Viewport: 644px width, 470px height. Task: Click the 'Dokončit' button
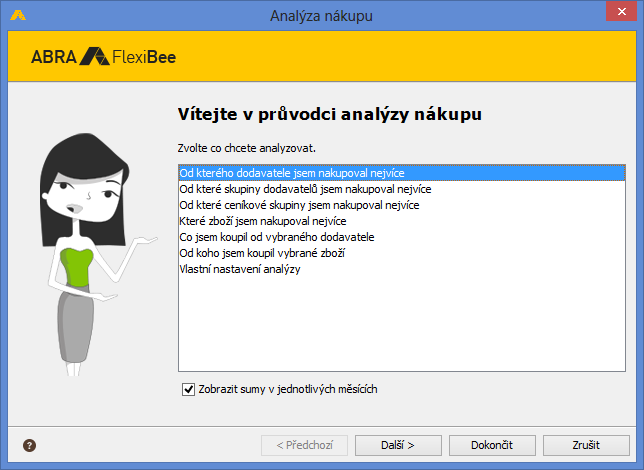[x=492, y=445]
